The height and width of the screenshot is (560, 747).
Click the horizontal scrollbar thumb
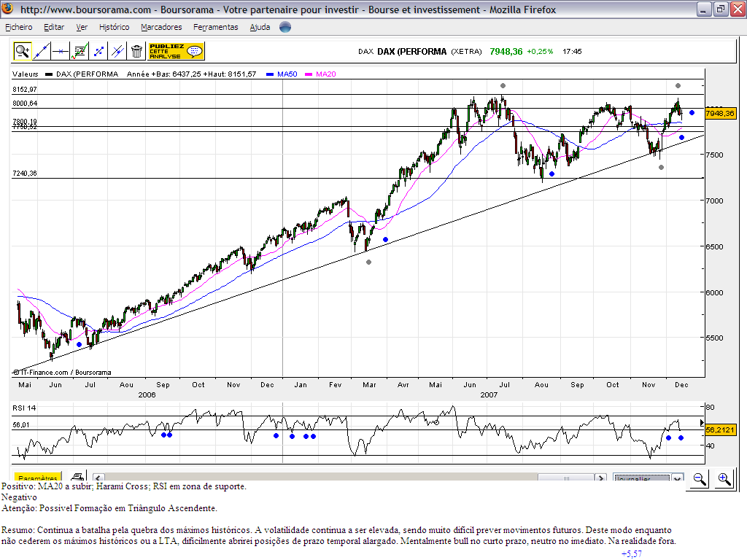[x=566, y=478]
